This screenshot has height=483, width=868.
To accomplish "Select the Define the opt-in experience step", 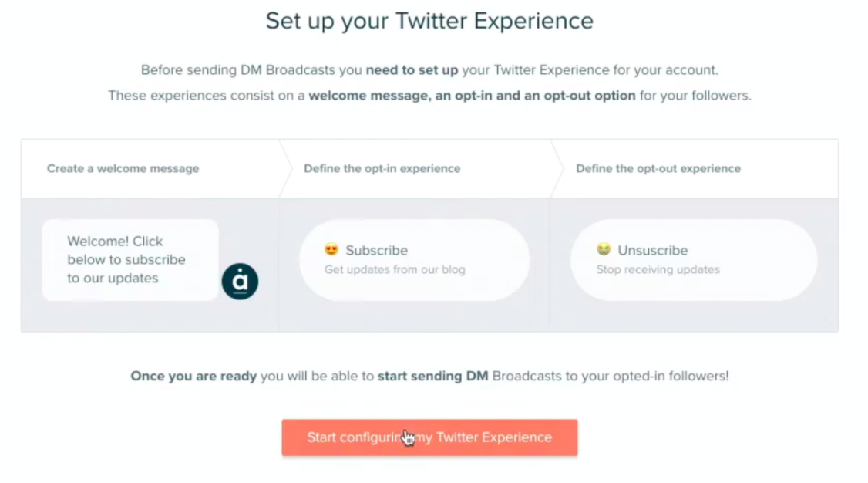I will (382, 168).
